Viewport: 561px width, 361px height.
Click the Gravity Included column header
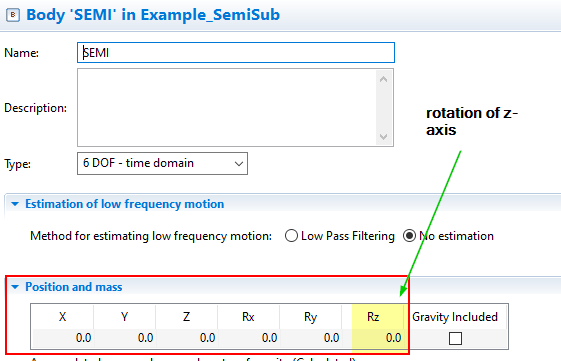point(455,317)
